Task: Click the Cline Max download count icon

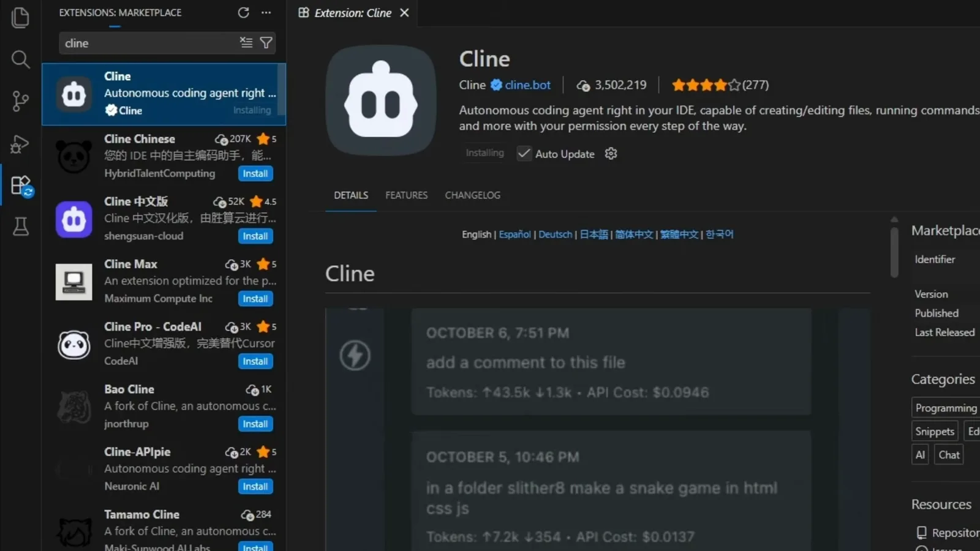Action: pos(232,264)
